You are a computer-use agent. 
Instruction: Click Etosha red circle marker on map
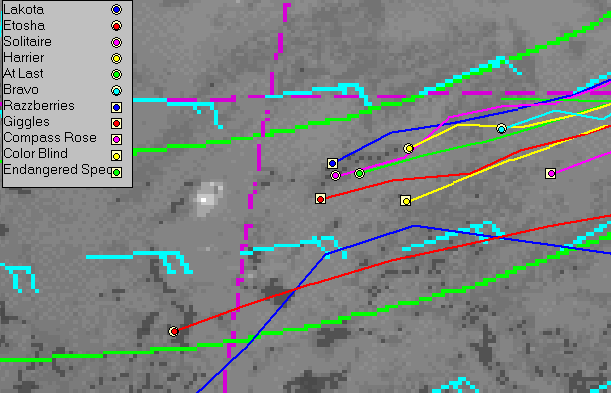coord(174,331)
